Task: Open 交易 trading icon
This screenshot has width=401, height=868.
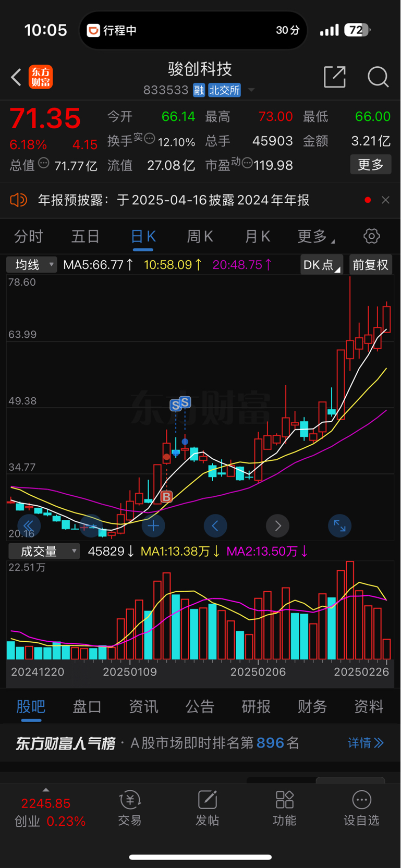Action: (130, 809)
